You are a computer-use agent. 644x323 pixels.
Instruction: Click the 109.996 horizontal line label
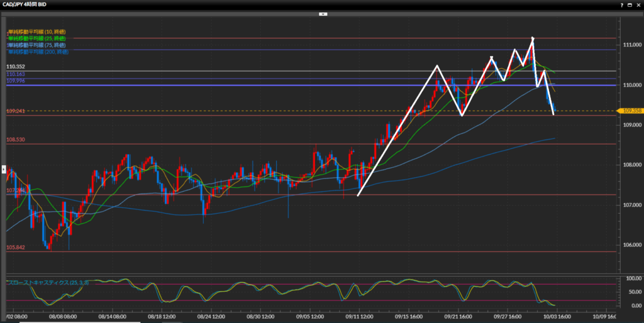click(x=16, y=80)
